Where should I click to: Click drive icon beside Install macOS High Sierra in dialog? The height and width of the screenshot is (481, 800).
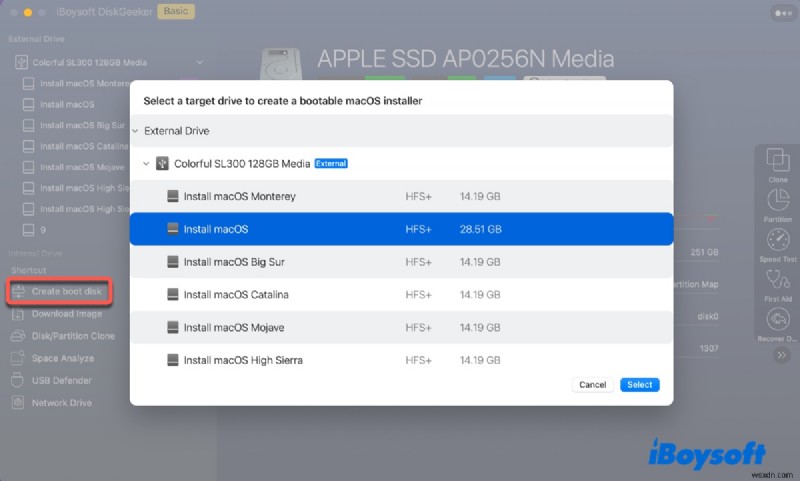pyautogui.click(x=173, y=360)
